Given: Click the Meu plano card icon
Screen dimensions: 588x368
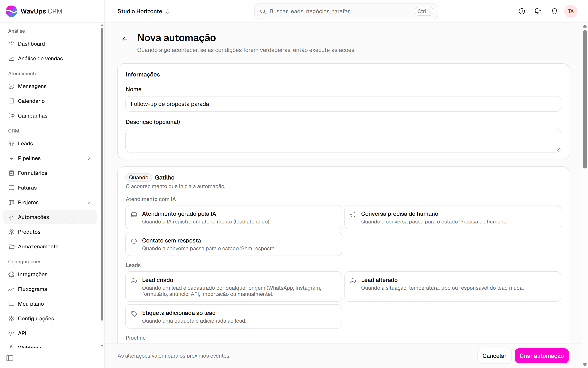Looking at the screenshot, I should [11, 304].
